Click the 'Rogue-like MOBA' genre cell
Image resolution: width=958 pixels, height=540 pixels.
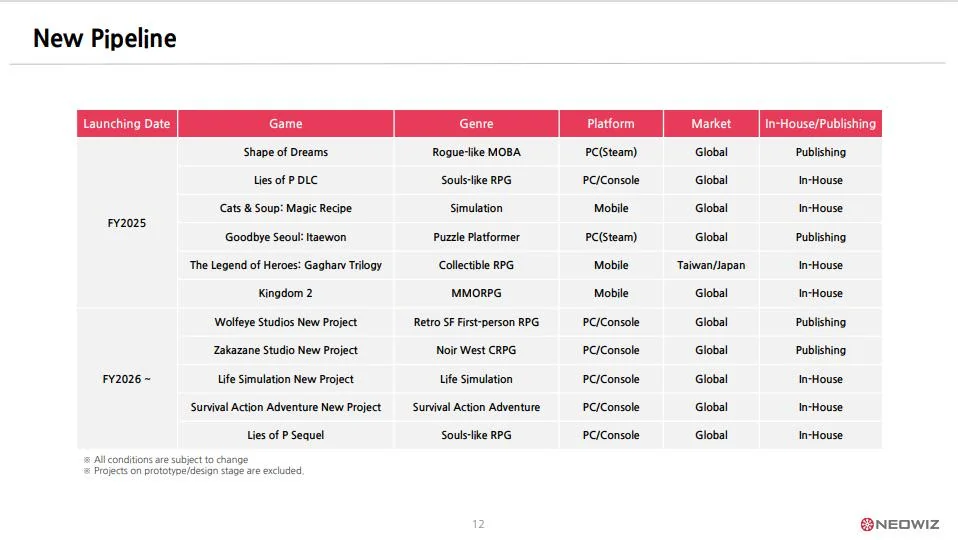tap(476, 152)
